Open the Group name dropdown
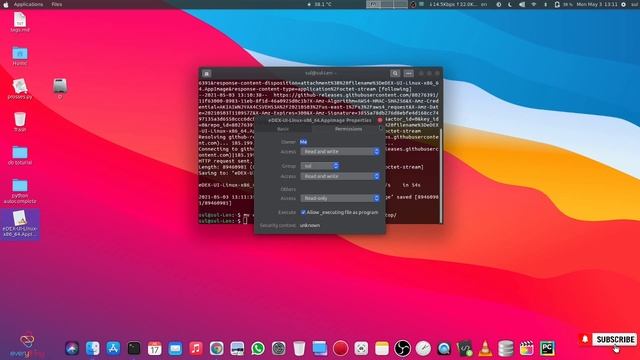Image resolution: width=640 pixels, height=360 pixels. point(320,166)
